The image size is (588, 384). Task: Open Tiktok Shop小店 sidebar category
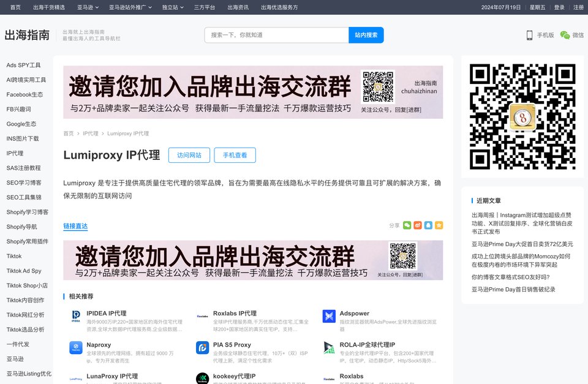(27, 285)
